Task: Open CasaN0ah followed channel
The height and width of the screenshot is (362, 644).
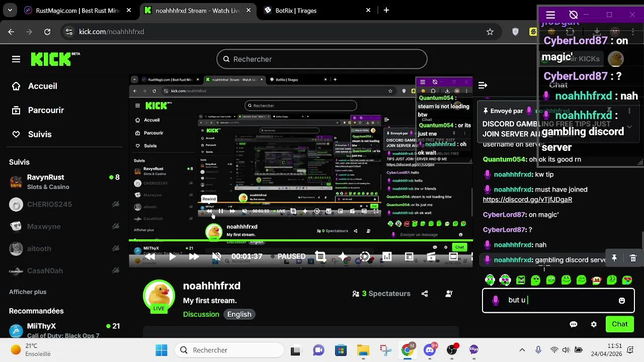Action: 64,270
